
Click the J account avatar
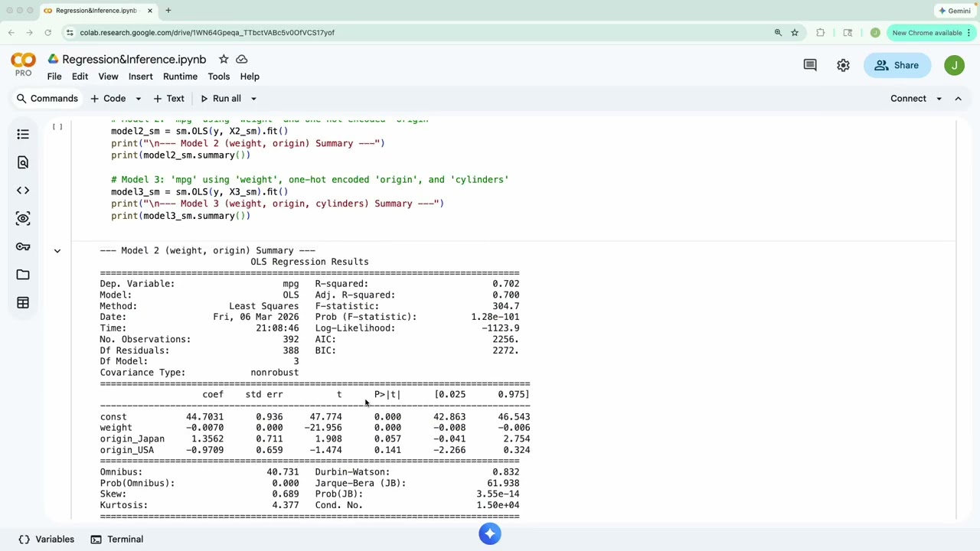click(x=954, y=65)
